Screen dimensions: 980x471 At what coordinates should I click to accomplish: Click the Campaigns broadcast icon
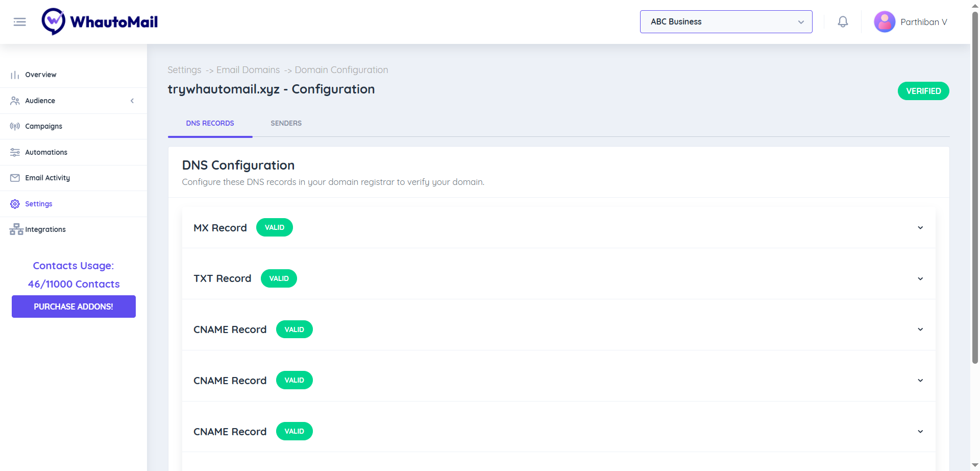pyautogui.click(x=15, y=126)
